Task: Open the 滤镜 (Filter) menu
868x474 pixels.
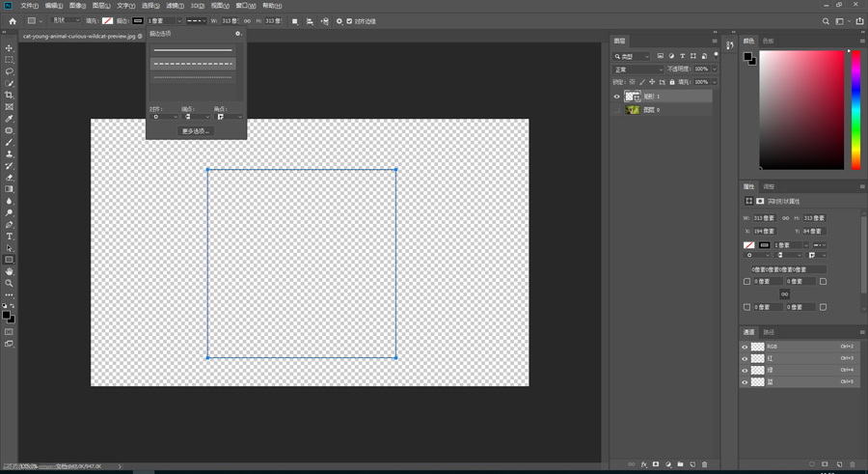Action: coord(175,6)
